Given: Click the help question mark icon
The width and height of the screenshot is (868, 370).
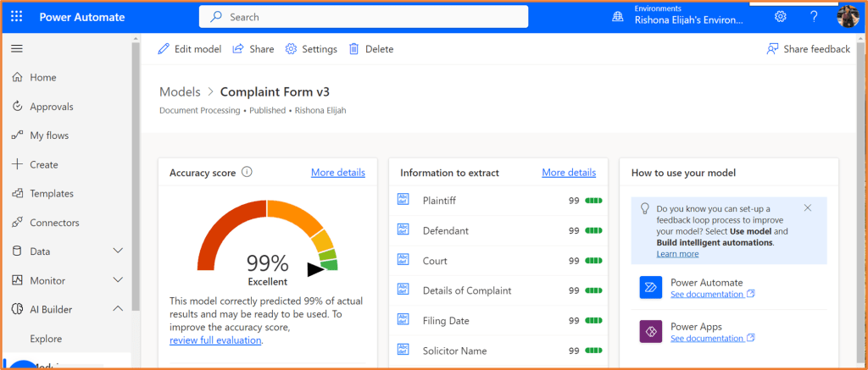Looking at the screenshot, I should [x=814, y=17].
